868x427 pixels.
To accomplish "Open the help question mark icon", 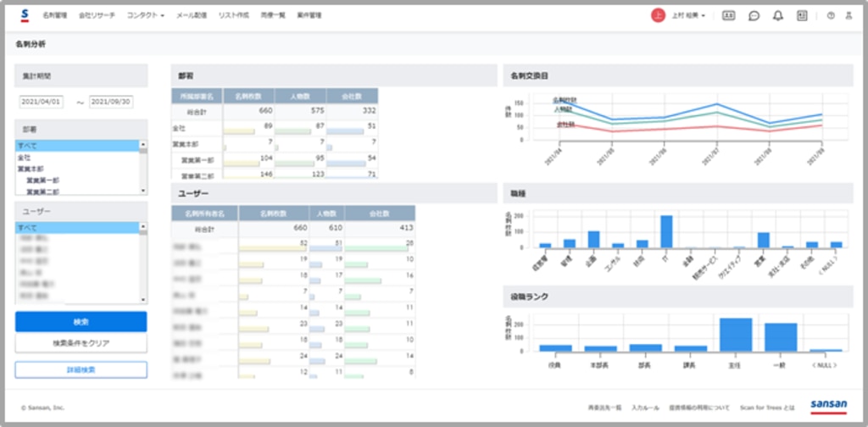I will (831, 16).
